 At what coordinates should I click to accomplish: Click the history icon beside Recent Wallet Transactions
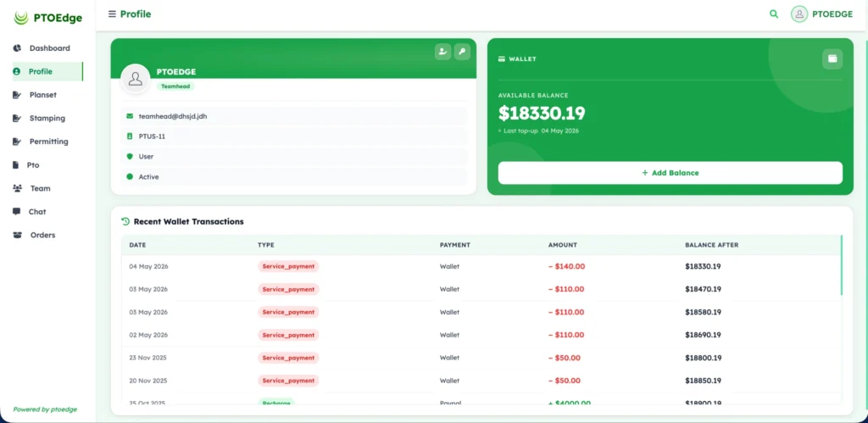point(125,221)
